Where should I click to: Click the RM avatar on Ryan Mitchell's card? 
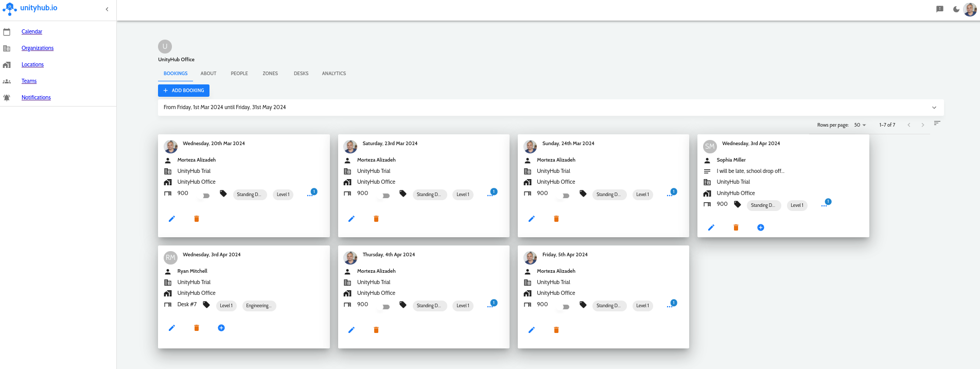tap(170, 257)
